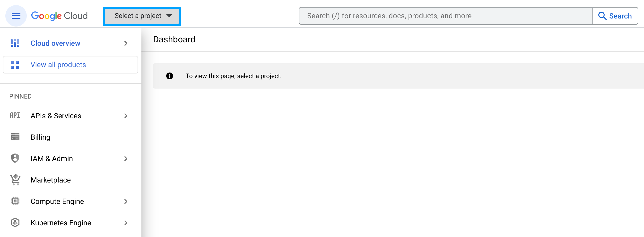
Task: Click the Compute Engine chip icon
Action: point(15,201)
